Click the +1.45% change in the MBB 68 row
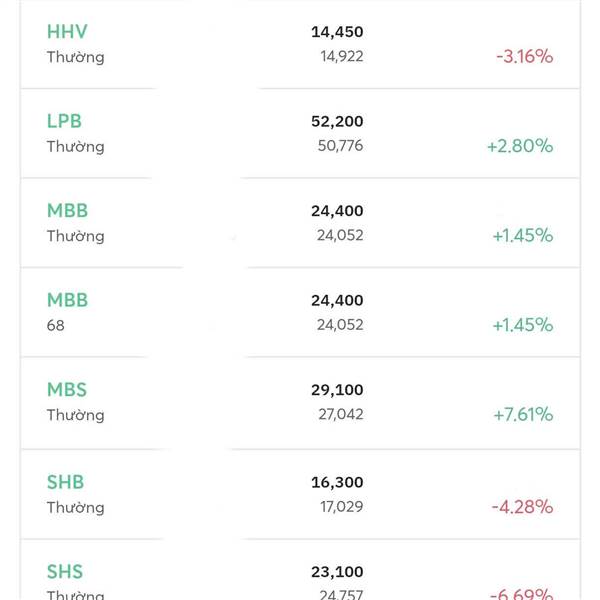Screen dimensions: 600x600 click(x=522, y=325)
